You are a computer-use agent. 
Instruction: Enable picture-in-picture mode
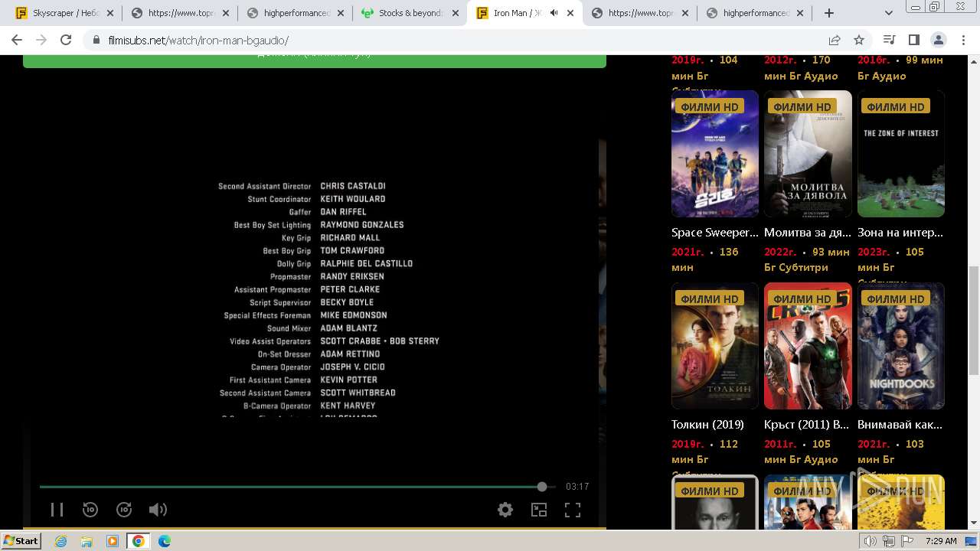coord(539,510)
